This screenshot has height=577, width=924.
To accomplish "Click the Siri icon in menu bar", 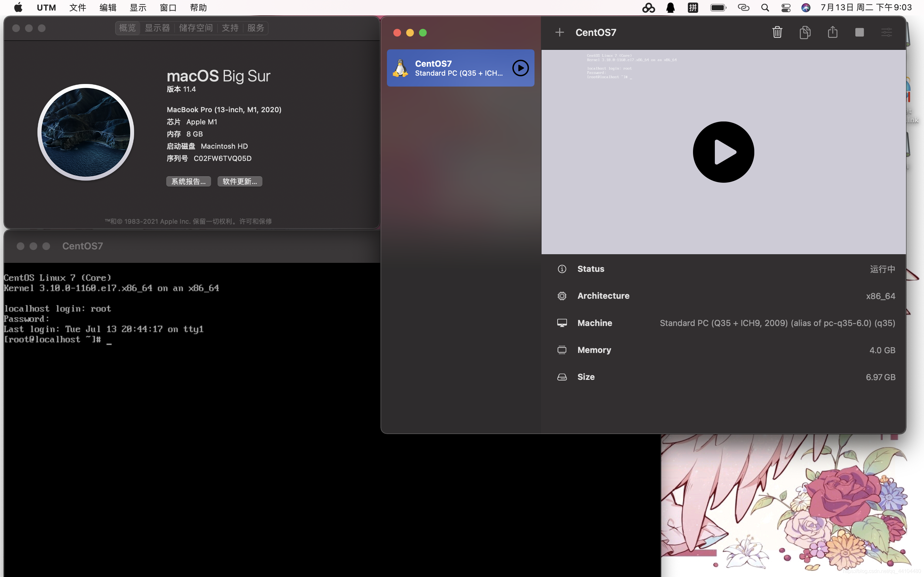I will click(x=806, y=8).
